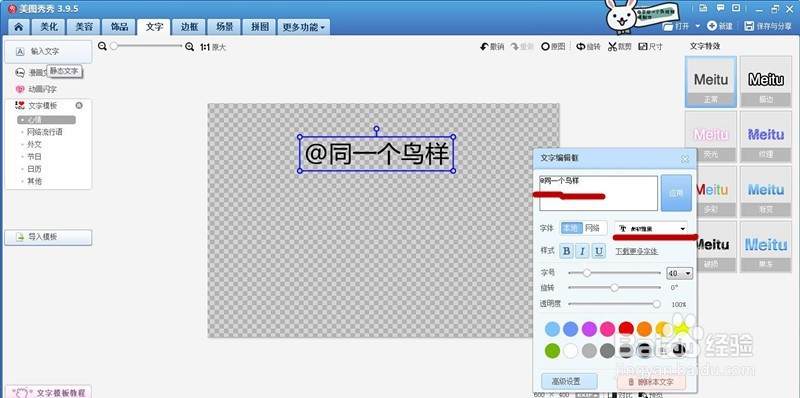Click the rabbit mascot
This screenshot has width=800, height=398.
click(621, 17)
